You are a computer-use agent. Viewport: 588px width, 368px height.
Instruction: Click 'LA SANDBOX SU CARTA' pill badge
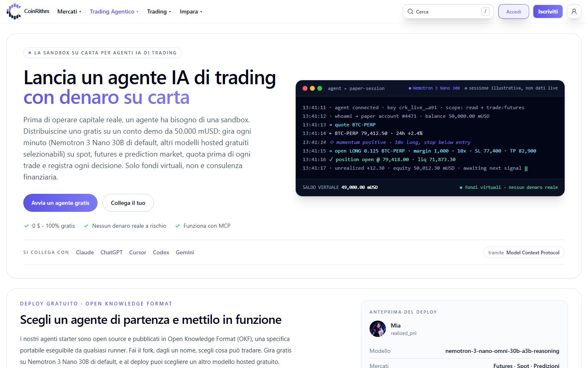click(x=102, y=53)
